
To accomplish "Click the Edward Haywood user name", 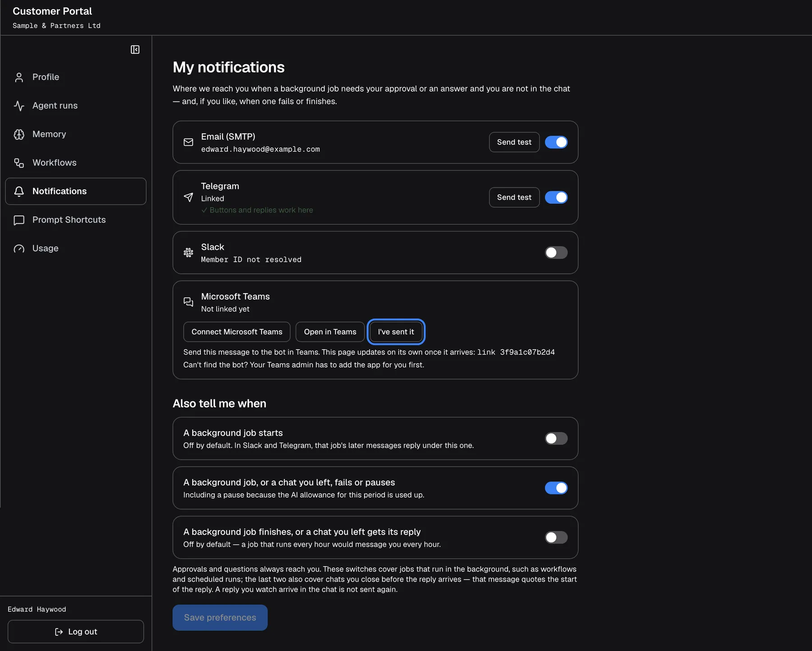I will click(x=37, y=609).
